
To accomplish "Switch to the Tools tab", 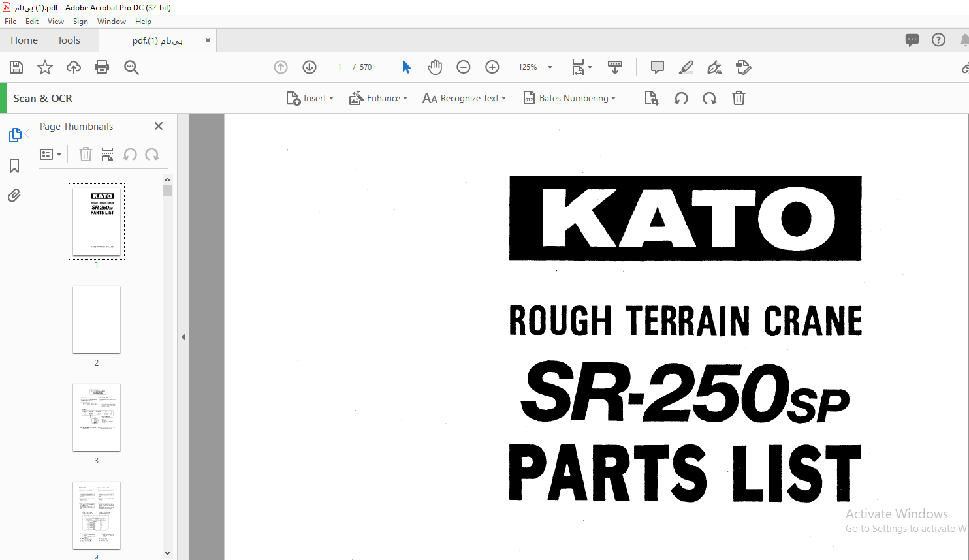I will (69, 40).
